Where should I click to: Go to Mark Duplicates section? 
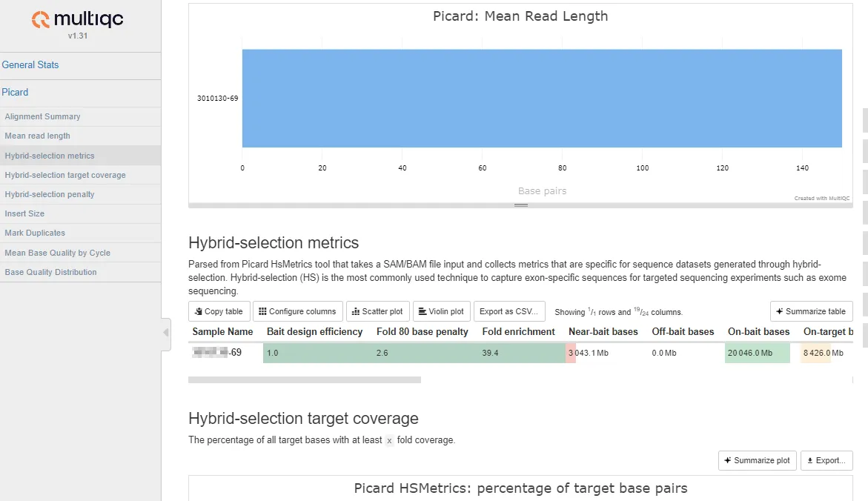coord(35,233)
